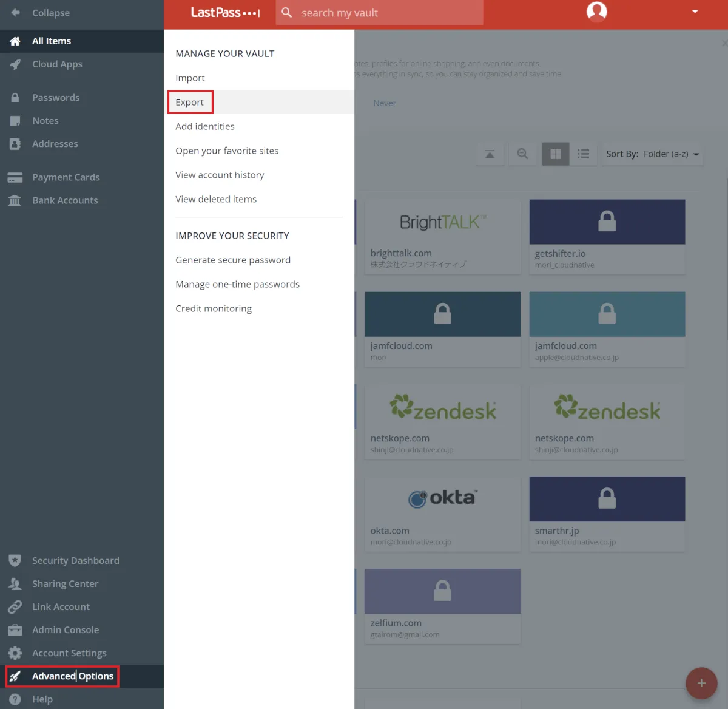This screenshot has height=709, width=728.
Task: Click the collapse-all folders icon
Action: pyautogui.click(x=490, y=154)
